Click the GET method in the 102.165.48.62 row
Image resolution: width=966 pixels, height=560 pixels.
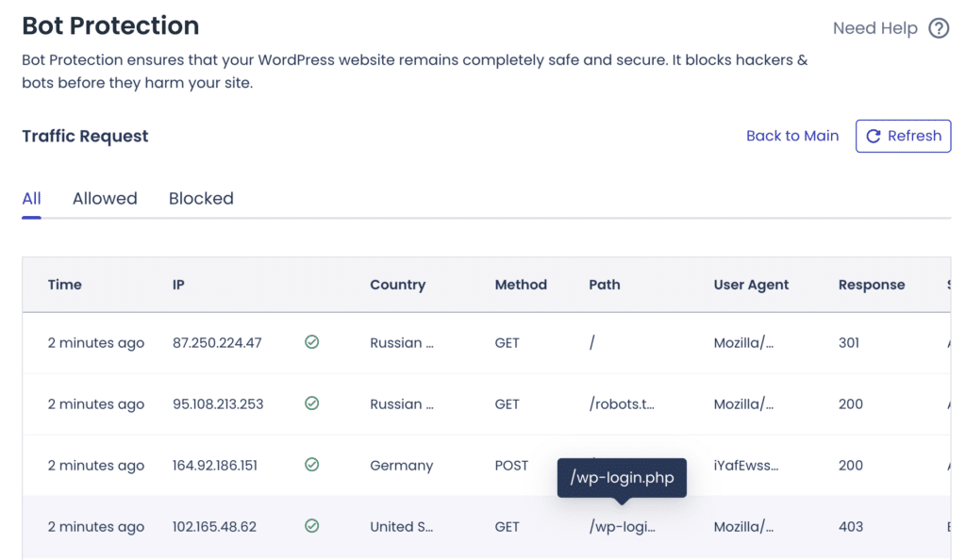(x=507, y=527)
